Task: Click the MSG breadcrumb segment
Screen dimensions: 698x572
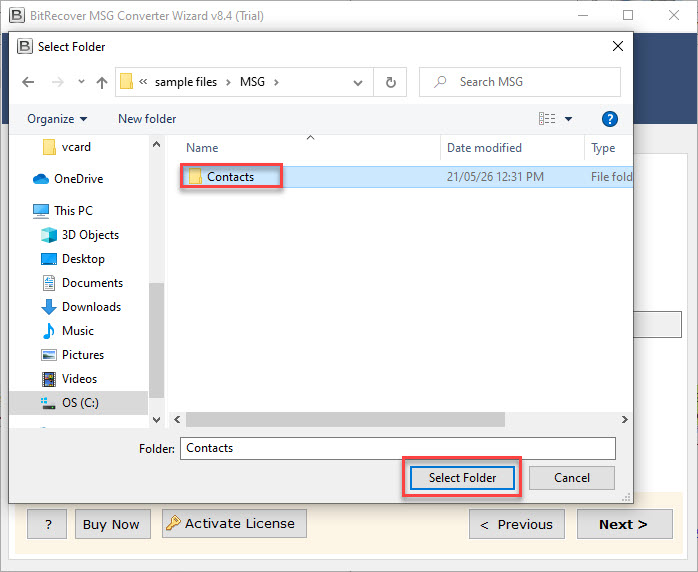Action: 252,82
